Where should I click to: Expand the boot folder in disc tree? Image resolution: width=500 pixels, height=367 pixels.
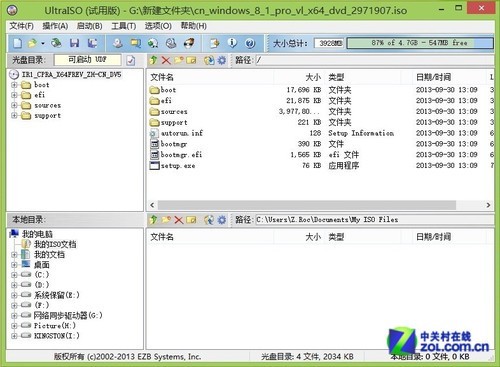(x=14, y=85)
